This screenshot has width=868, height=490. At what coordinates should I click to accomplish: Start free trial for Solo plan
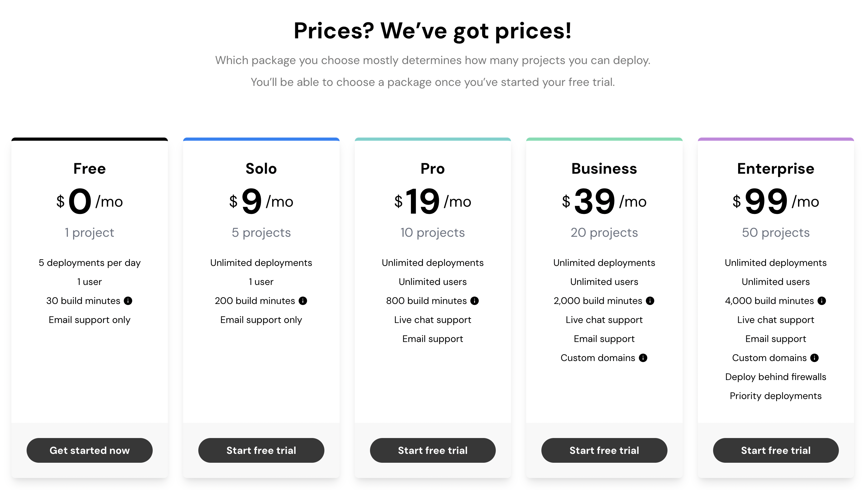pos(261,451)
